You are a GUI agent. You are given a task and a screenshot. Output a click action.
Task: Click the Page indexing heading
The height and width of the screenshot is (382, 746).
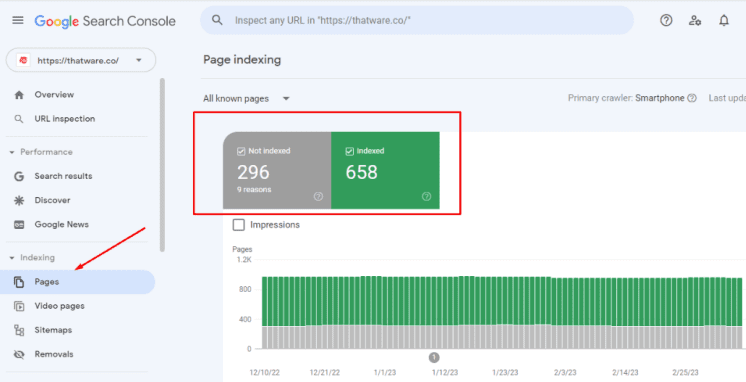pos(242,60)
